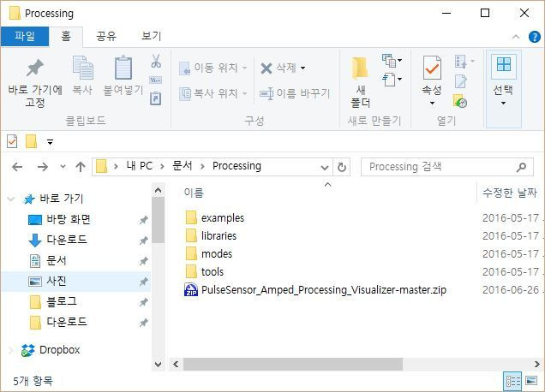
Task: Click the 선택 (Select) grid icon
Action: point(504,64)
